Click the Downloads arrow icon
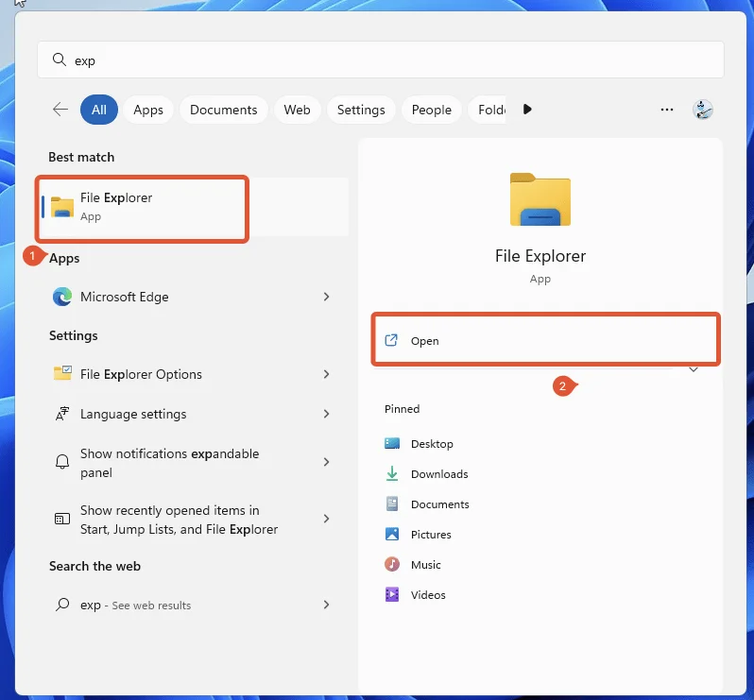Viewport: 754px width, 700px height. click(392, 473)
